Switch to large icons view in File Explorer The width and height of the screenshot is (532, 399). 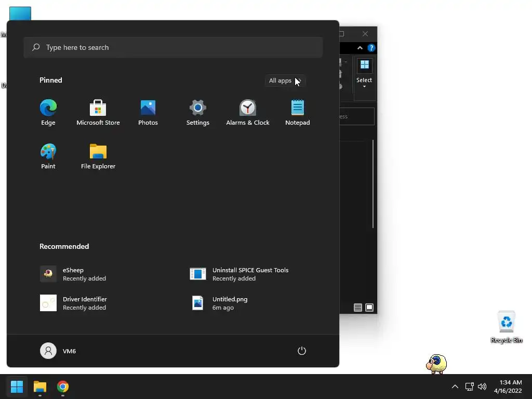point(369,308)
